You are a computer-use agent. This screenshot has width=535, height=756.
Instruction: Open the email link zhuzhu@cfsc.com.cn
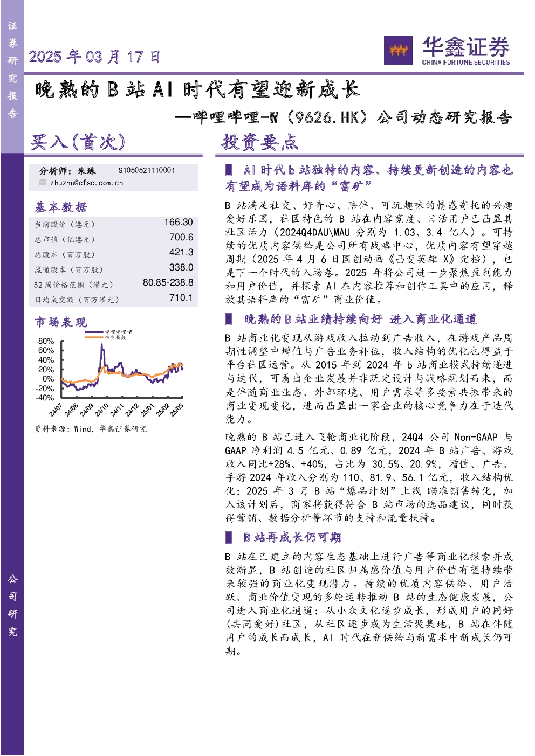click(x=86, y=183)
